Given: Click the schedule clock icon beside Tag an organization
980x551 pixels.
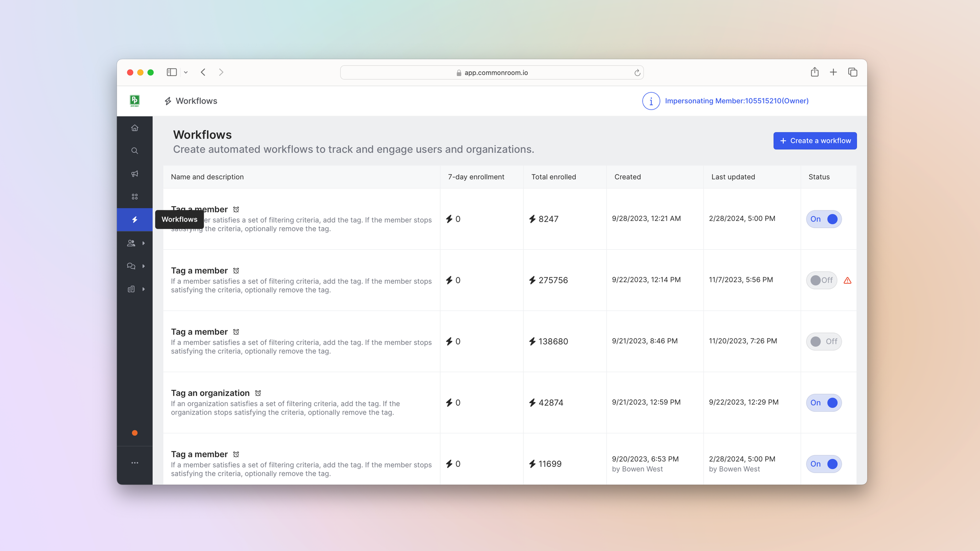Looking at the screenshot, I should coord(258,393).
